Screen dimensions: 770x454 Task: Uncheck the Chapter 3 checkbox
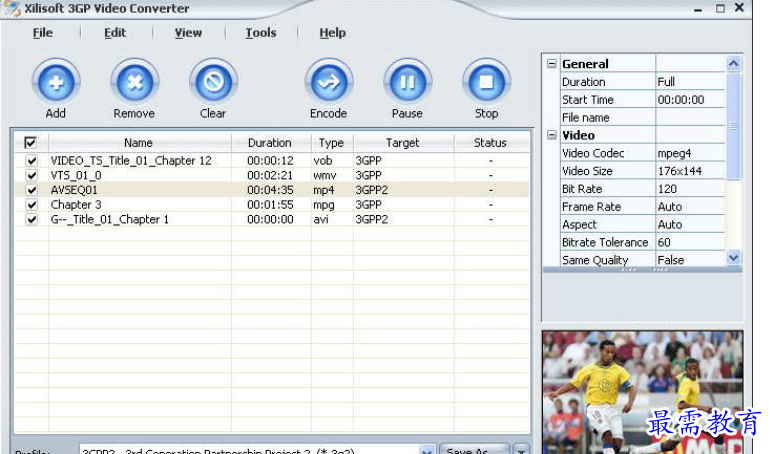tap(32, 205)
